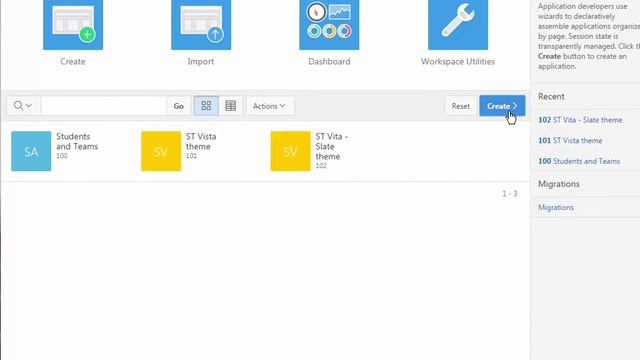The width and height of the screenshot is (640, 360).
Task: Open the SA Students and Teams tile
Action: (31, 151)
